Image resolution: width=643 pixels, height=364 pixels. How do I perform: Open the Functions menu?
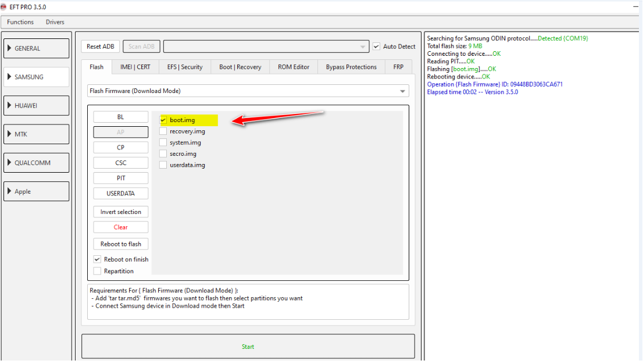20,22
